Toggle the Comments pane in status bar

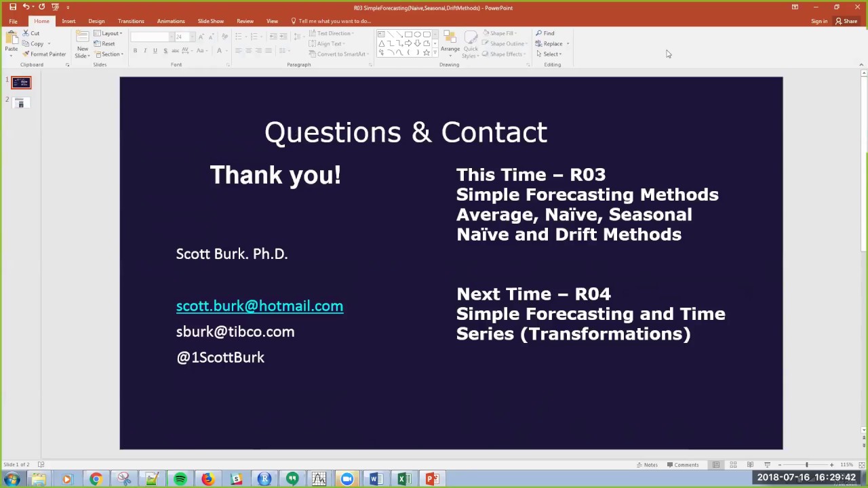tap(683, 465)
